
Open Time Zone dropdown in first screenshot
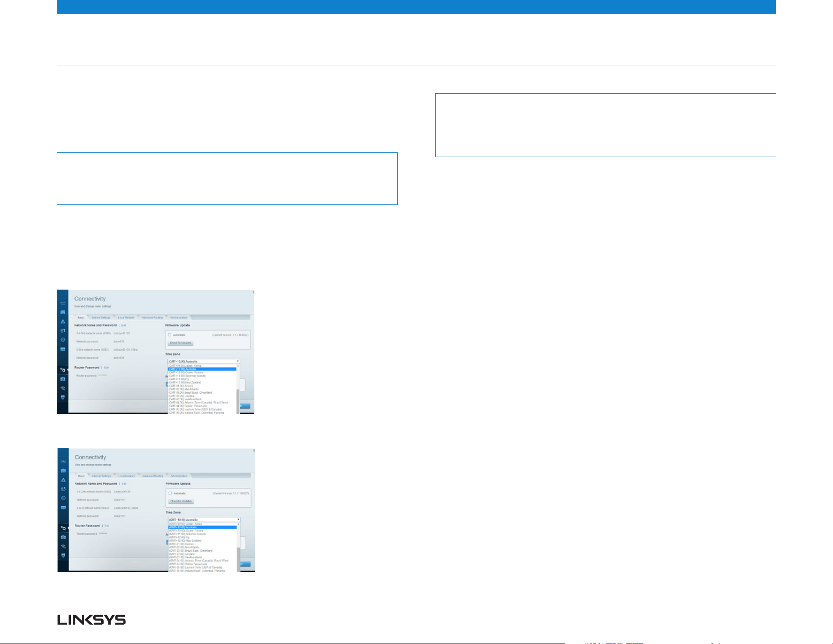tap(203, 362)
